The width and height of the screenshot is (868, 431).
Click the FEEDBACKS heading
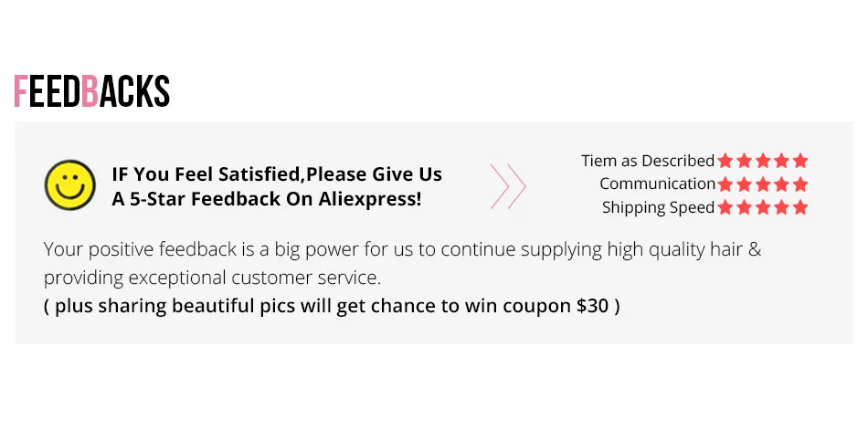92,90
